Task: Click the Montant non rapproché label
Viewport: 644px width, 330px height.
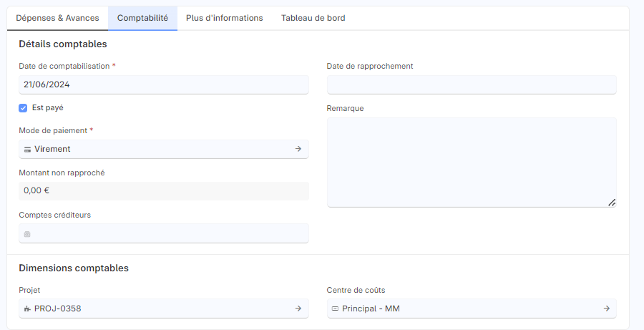Action: [x=62, y=173]
